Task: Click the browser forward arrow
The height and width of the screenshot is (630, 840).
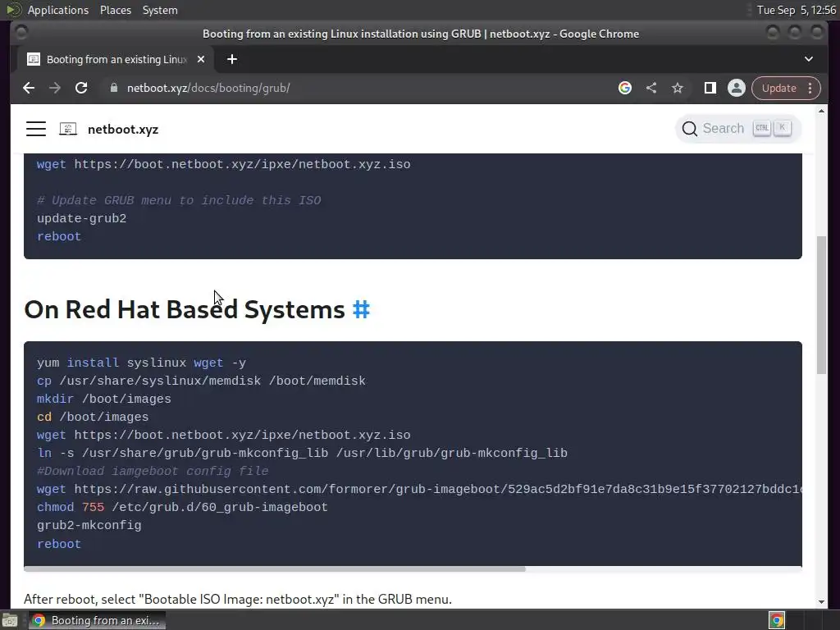Action: [x=55, y=88]
